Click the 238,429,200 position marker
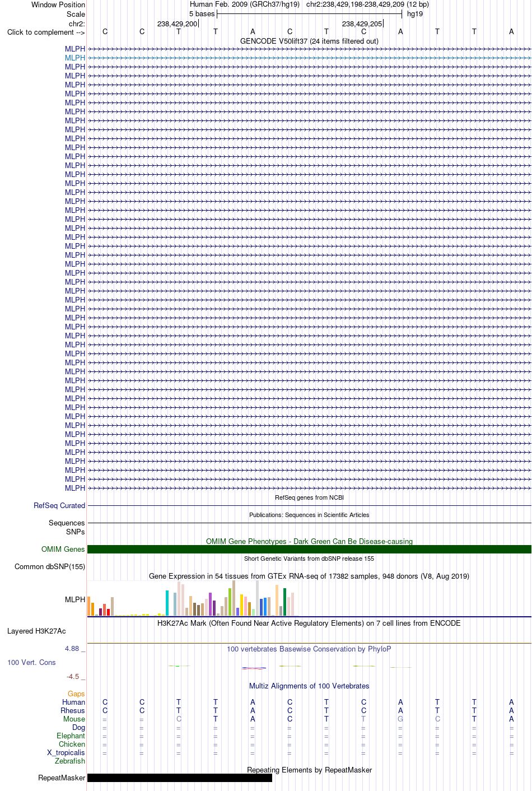532x791 pixels. pos(178,24)
